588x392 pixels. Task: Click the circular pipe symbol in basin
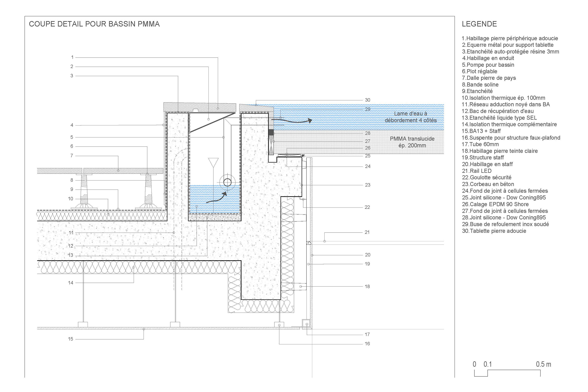[227, 182]
